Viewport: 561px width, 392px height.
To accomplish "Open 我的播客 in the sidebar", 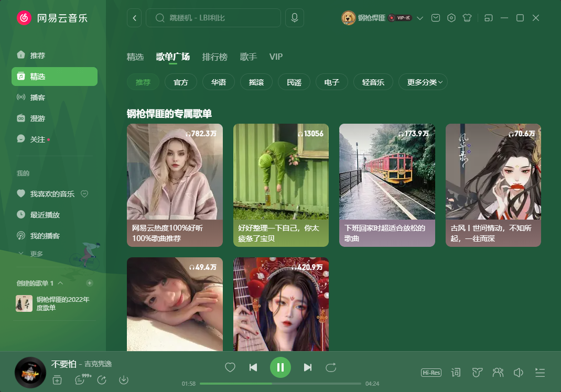I will [x=55, y=236].
